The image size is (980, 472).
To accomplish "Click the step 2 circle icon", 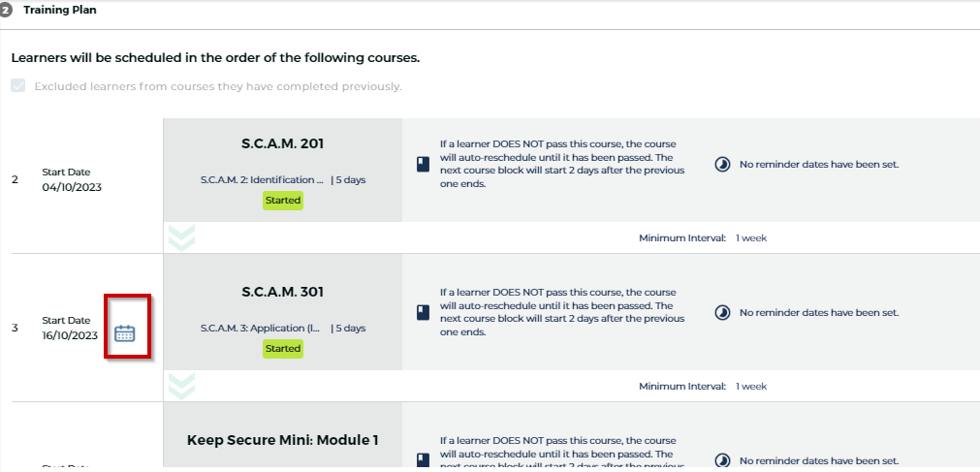I will [x=6, y=10].
